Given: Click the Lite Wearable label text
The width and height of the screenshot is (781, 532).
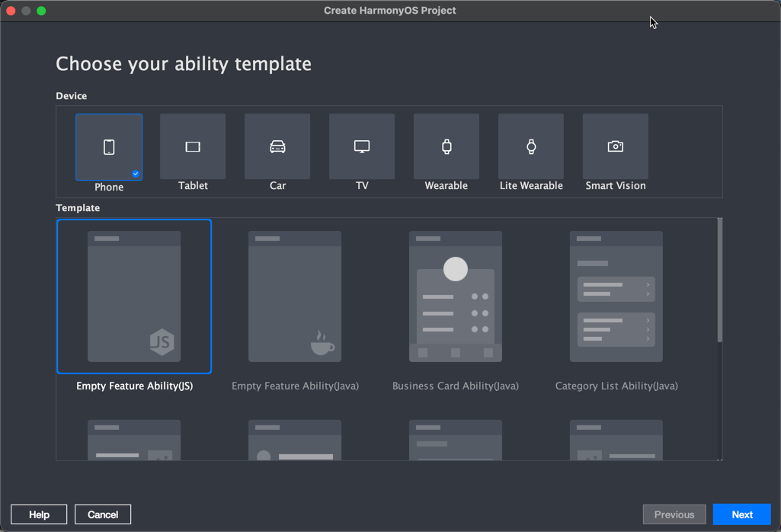Looking at the screenshot, I should pos(531,186).
